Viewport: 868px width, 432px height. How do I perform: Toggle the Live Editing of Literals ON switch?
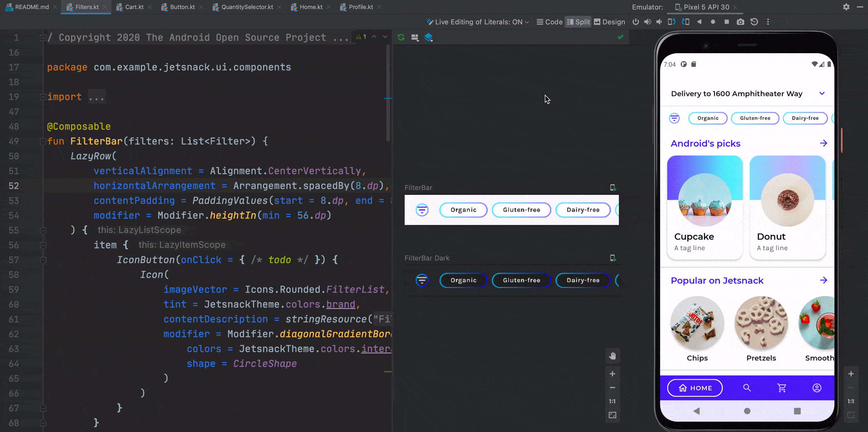[478, 21]
